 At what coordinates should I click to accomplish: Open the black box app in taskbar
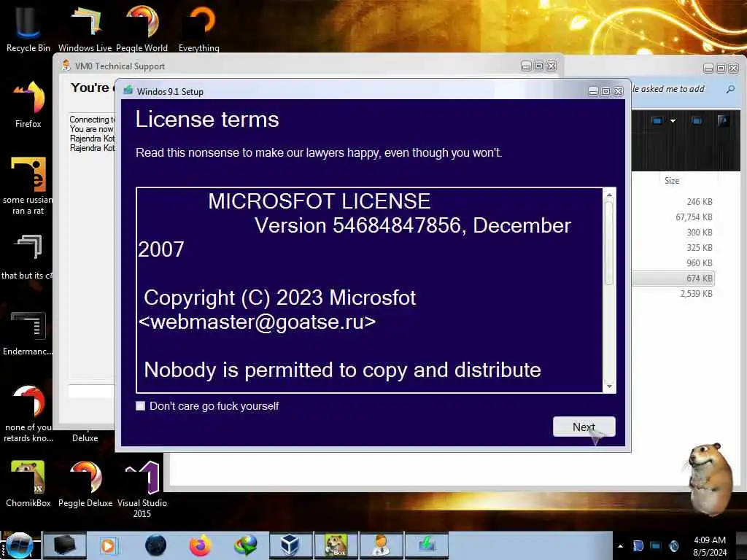[64, 545]
